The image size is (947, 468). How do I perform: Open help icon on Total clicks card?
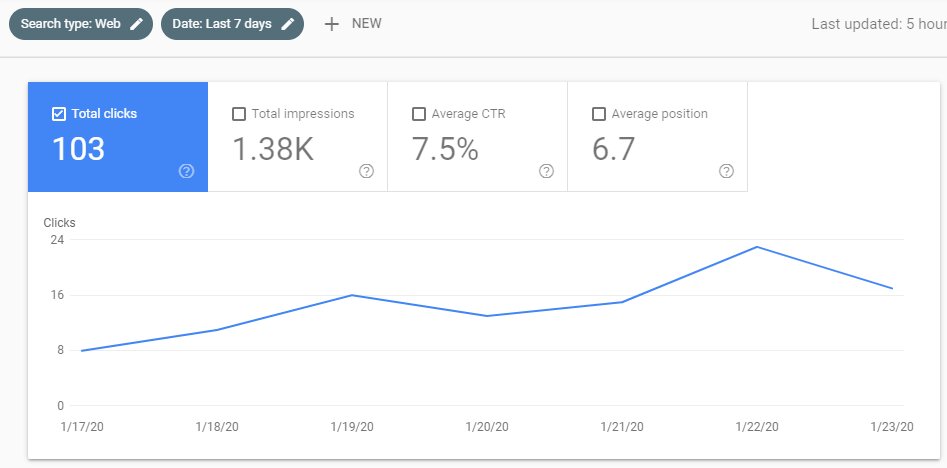click(186, 171)
